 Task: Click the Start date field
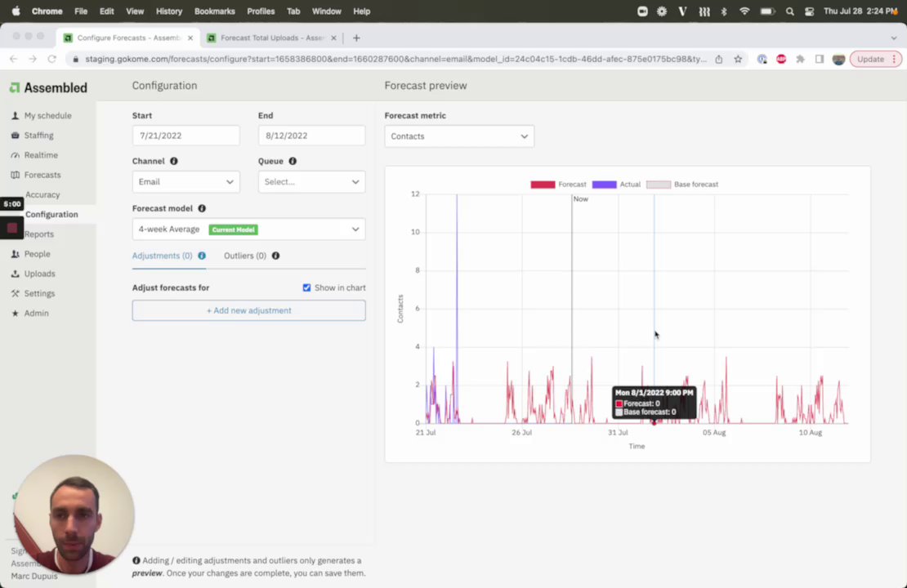[x=185, y=136]
